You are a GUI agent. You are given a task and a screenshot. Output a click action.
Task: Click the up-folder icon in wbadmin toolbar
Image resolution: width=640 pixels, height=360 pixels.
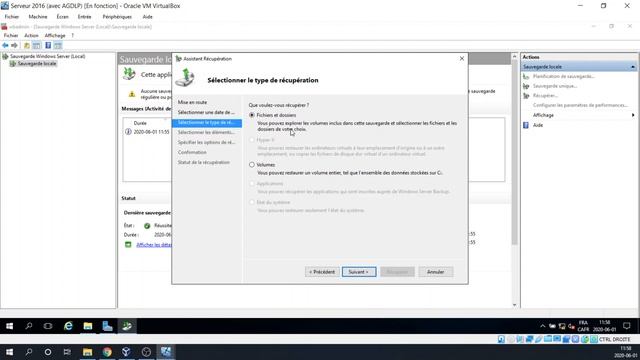[x=27, y=45]
